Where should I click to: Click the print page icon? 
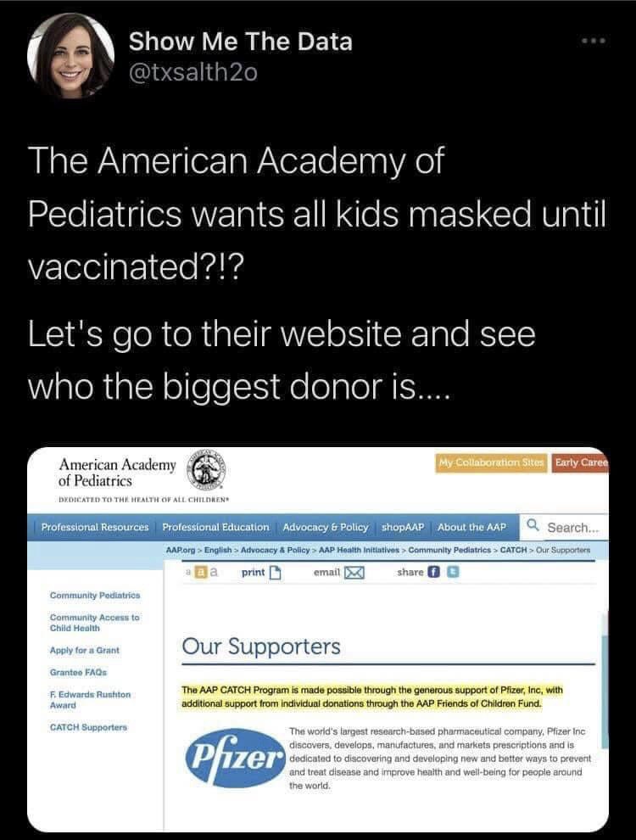click(275, 573)
